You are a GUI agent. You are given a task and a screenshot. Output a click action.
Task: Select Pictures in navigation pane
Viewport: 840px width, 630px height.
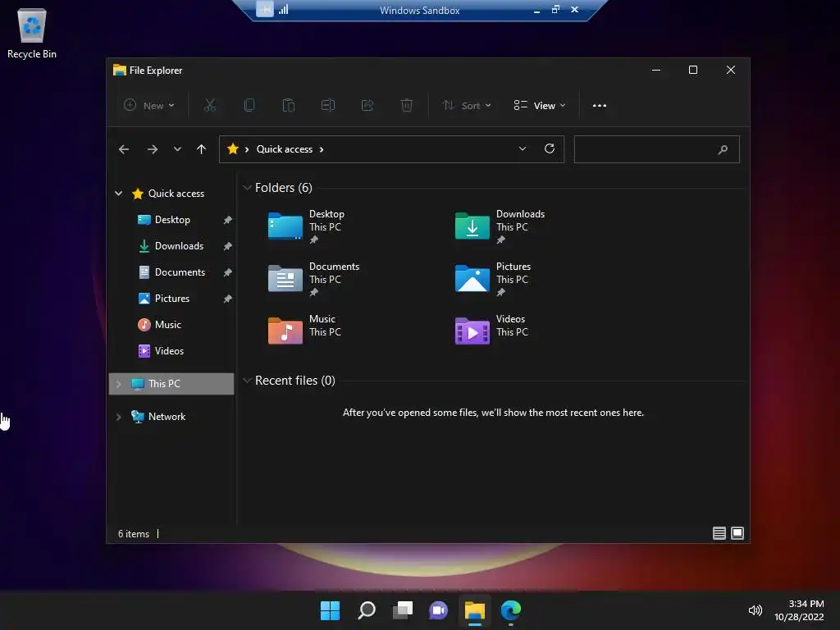click(x=172, y=299)
